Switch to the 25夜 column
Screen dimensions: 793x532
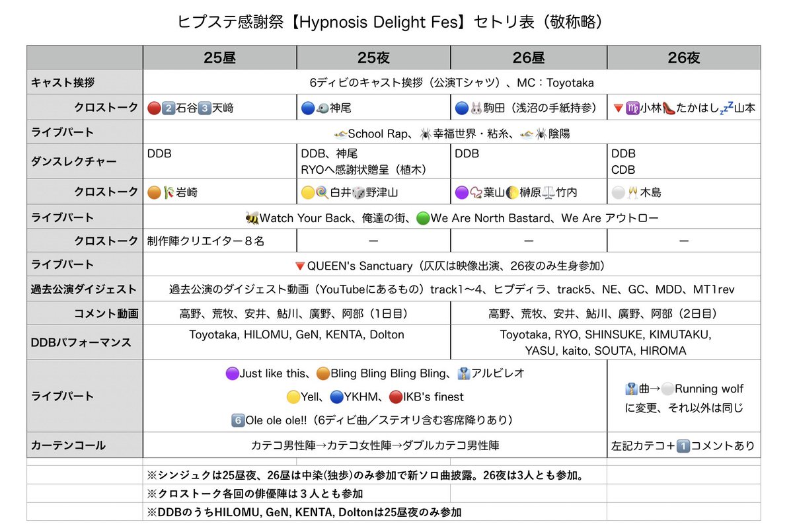tap(373, 57)
